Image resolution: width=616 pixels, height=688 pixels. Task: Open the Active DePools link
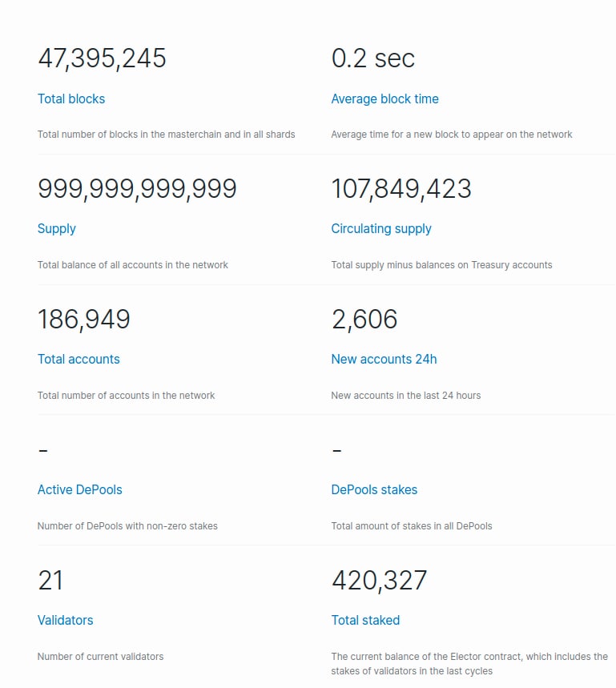tap(80, 489)
